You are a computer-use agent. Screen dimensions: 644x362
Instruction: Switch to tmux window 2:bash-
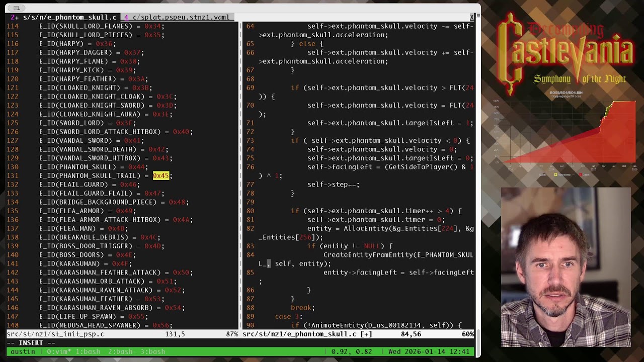(x=122, y=351)
